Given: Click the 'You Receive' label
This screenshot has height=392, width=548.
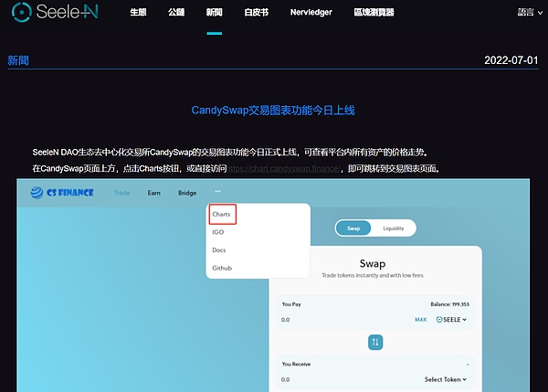Looking at the screenshot, I should (296, 364).
